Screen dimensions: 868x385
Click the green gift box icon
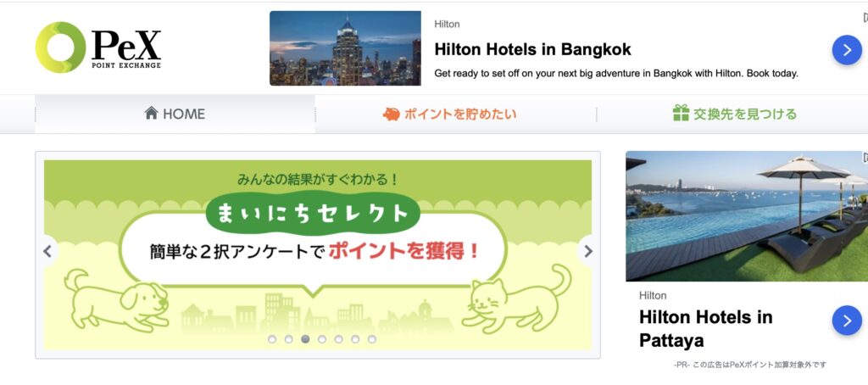pyautogui.click(x=681, y=113)
